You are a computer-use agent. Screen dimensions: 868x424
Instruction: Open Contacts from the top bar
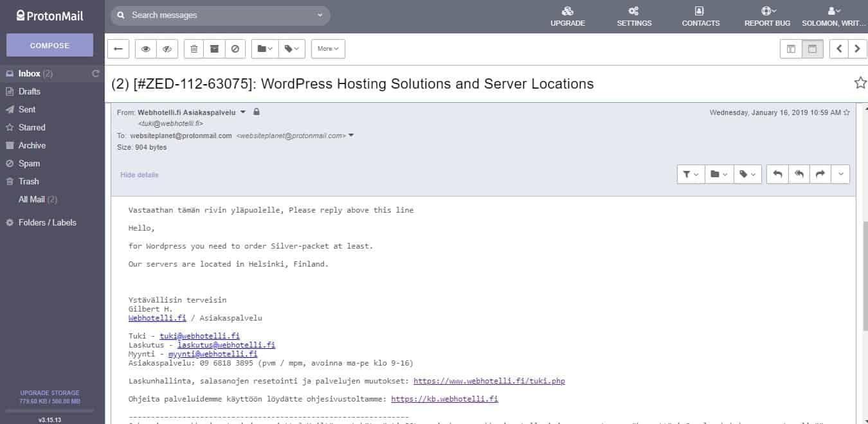point(700,17)
